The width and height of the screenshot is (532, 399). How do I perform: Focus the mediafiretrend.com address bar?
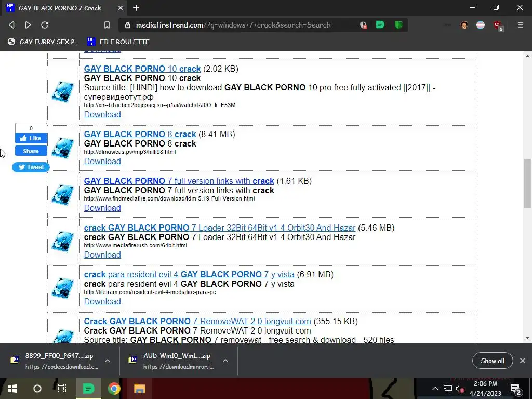click(233, 25)
